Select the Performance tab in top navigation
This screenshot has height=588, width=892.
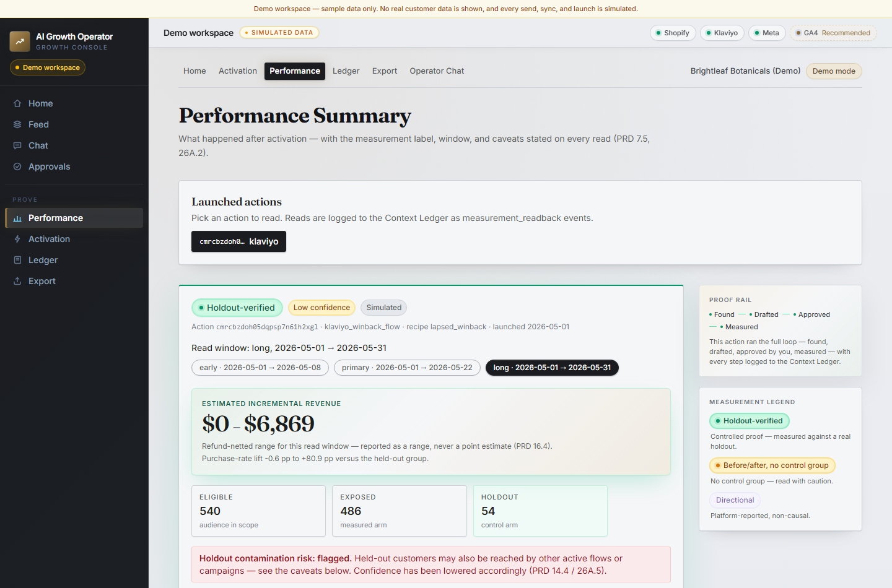[x=295, y=71]
